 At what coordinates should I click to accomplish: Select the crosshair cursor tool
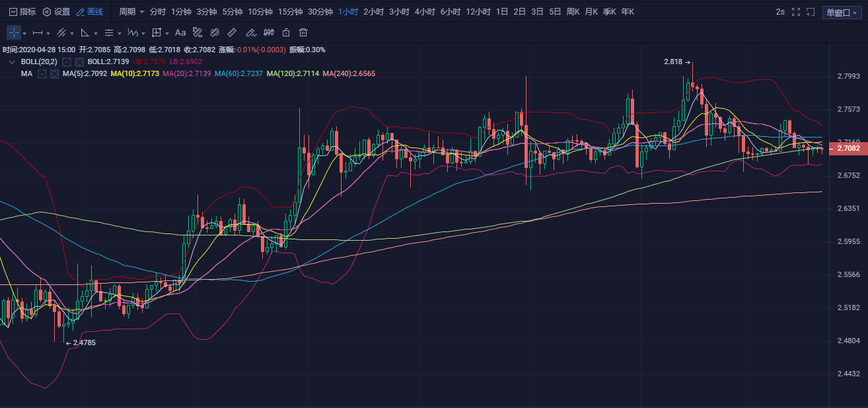pos(14,32)
